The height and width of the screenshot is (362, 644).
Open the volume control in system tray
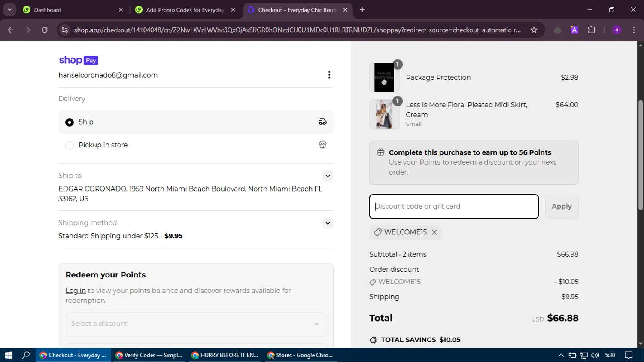click(595, 355)
